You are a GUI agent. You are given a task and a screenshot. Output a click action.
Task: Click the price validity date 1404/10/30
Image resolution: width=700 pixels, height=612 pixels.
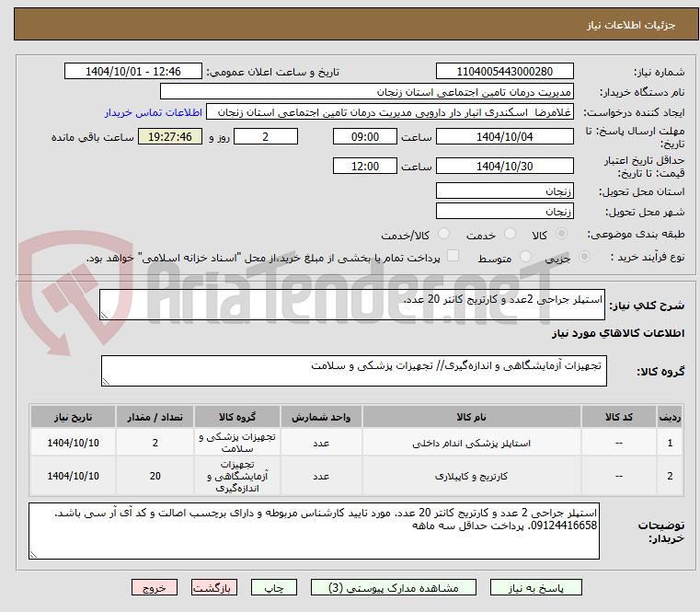coord(504,167)
